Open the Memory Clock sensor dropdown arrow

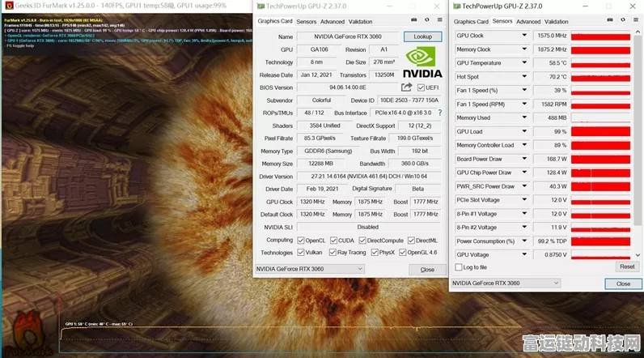[524, 49]
